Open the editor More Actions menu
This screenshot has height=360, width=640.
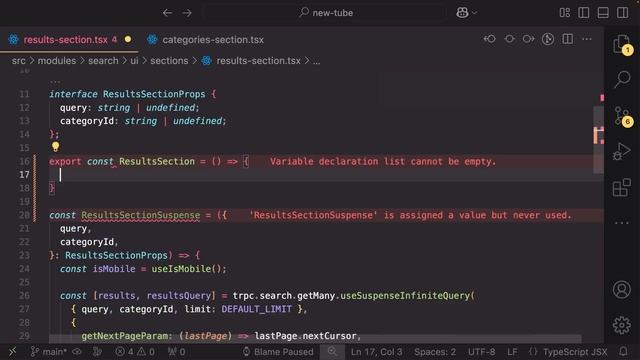point(587,39)
